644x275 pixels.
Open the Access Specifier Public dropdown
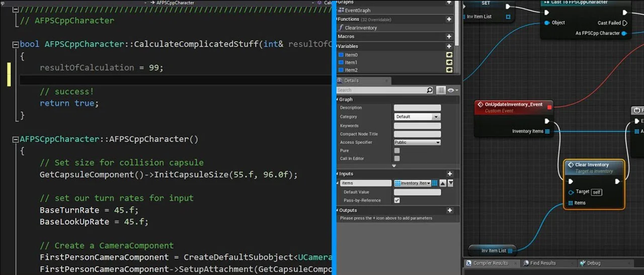[x=417, y=143]
